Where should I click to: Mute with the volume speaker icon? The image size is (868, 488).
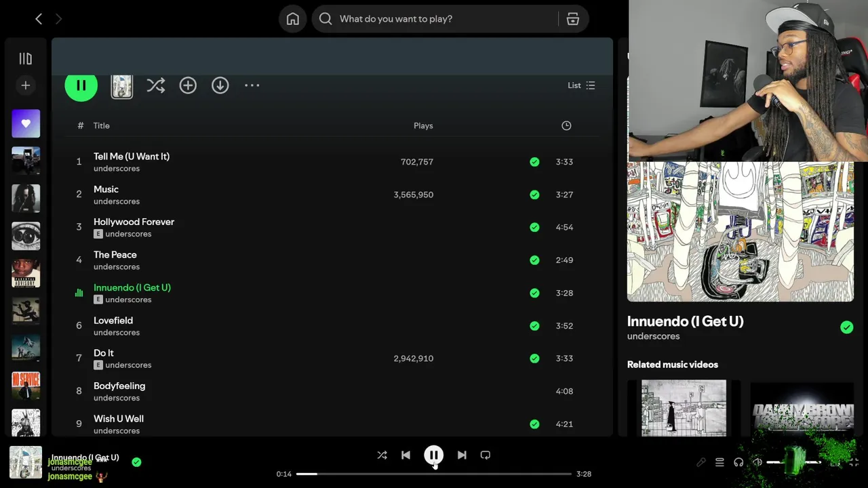pyautogui.click(x=757, y=462)
